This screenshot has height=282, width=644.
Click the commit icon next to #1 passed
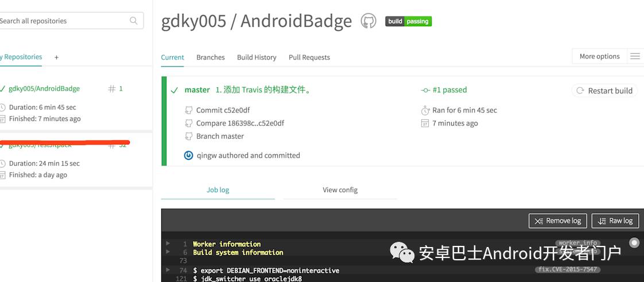[x=425, y=90]
